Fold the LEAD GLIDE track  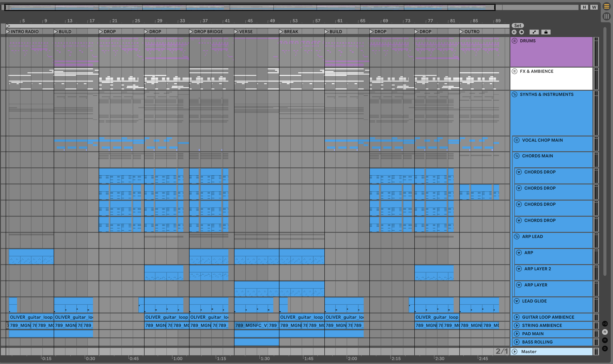pyautogui.click(x=517, y=301)
